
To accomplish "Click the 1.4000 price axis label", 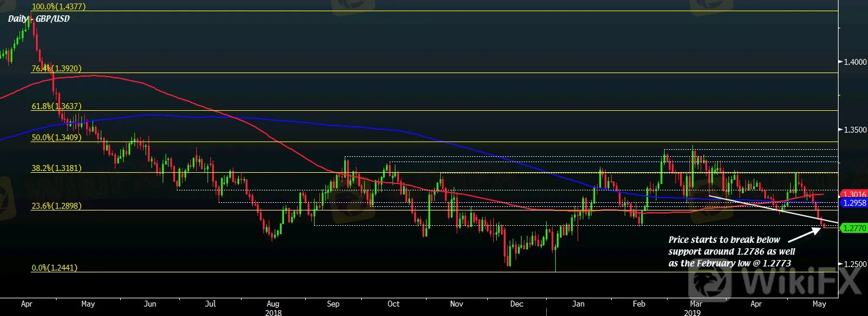I will (x=853, y=62).
